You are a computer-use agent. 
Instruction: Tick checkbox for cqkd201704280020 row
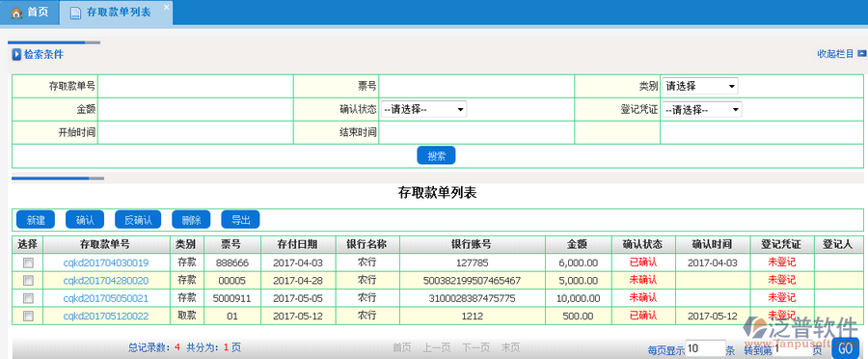[x=28, y=280]
